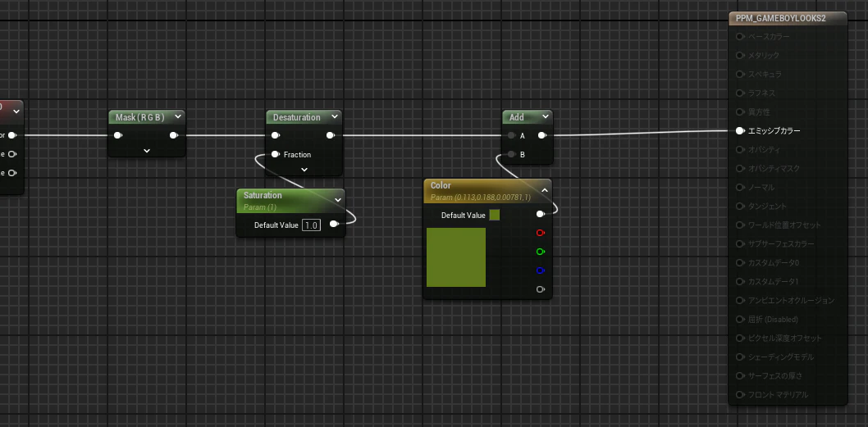This screenshot has height=427, width=868.
Task: Collapse the Color parameter node preview chevron
Action: [544, 190]
